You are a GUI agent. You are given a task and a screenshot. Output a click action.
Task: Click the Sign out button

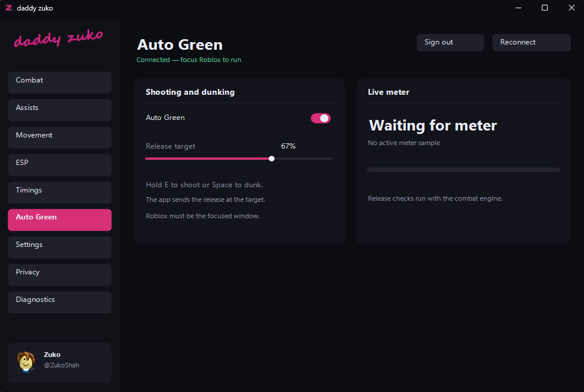(x=450, y=43)
